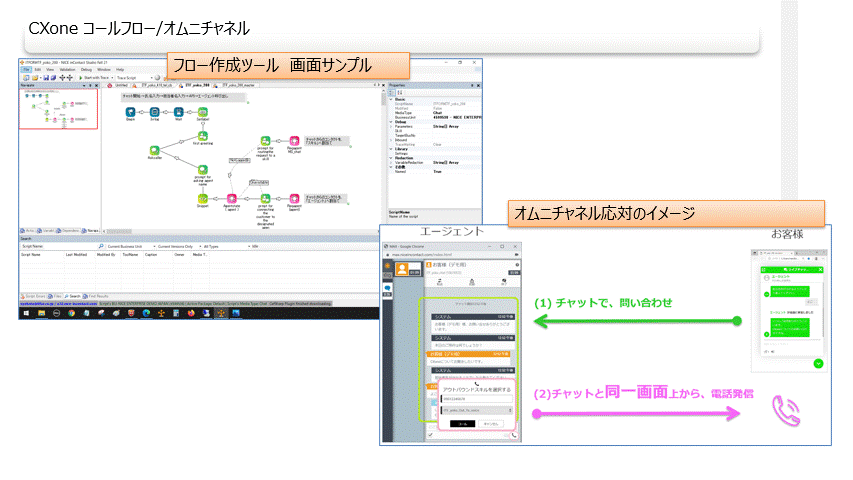
Task: Select the Reqagent MG_chat pink node
Action: click(294, 142)
